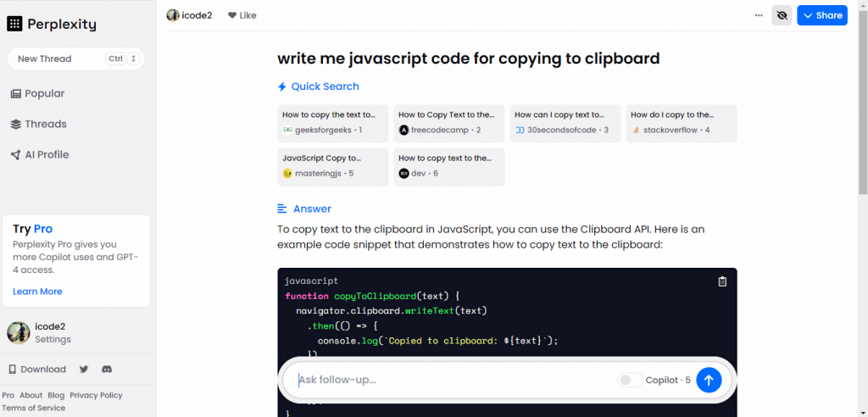Screen dimensions: 868x417
Task: Open the dev source card
Action: pyautogui.click(x=449, y=167)
